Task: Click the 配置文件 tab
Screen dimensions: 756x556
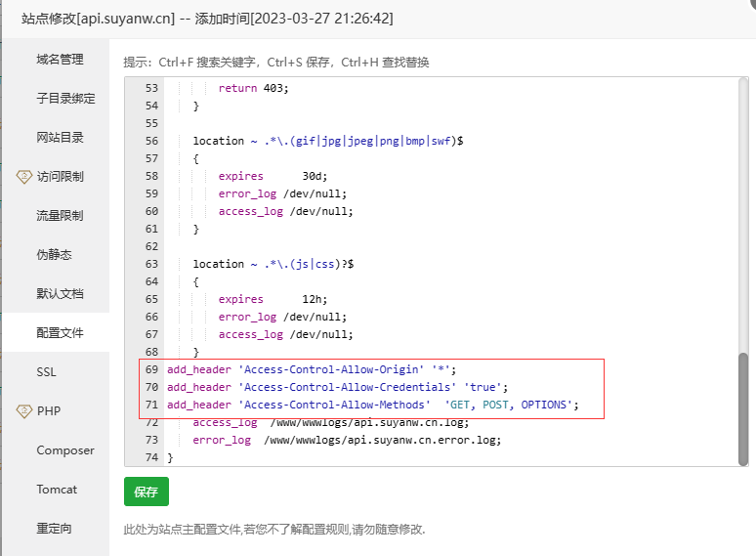Action: tap(60, 333)
